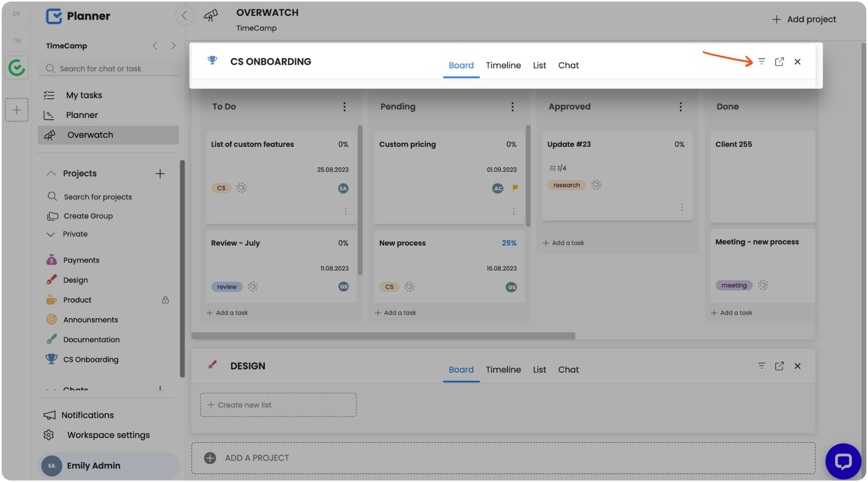Click the chat support bubble icon
This screenshot has height=482, width=868.
(843, 461)
